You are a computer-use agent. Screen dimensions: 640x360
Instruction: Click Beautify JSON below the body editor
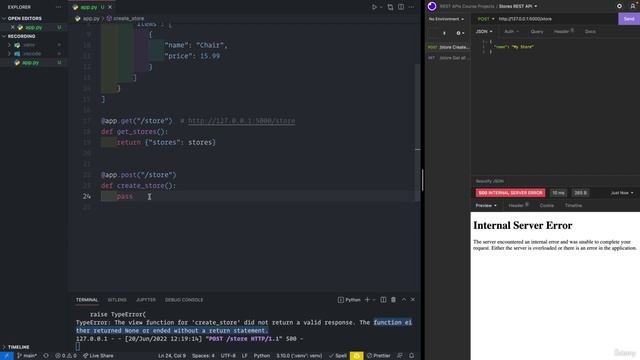point(489,181)
